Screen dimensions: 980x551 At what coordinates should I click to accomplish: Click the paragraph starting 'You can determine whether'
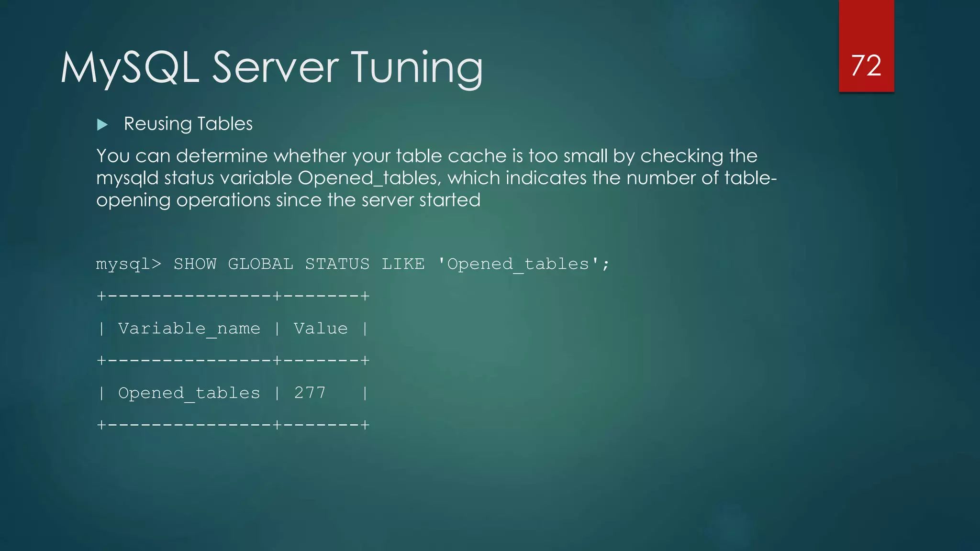tap(436, 178)
